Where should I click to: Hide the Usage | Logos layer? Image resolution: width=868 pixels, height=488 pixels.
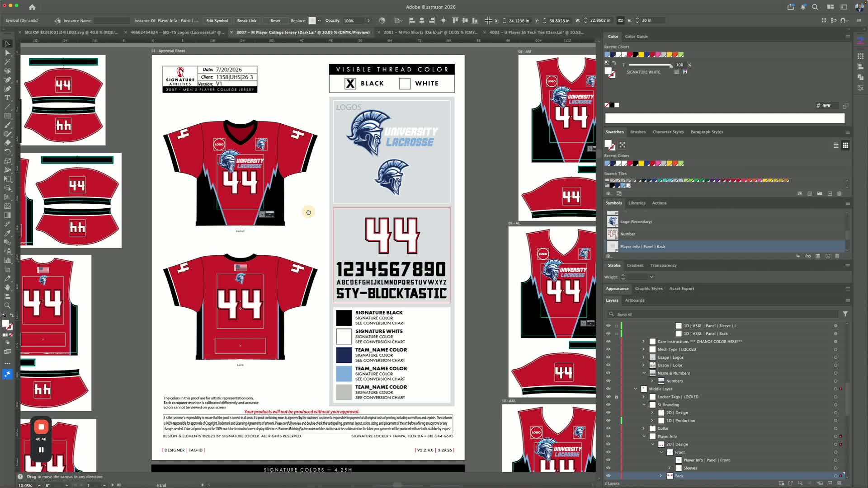click(608, 357)
